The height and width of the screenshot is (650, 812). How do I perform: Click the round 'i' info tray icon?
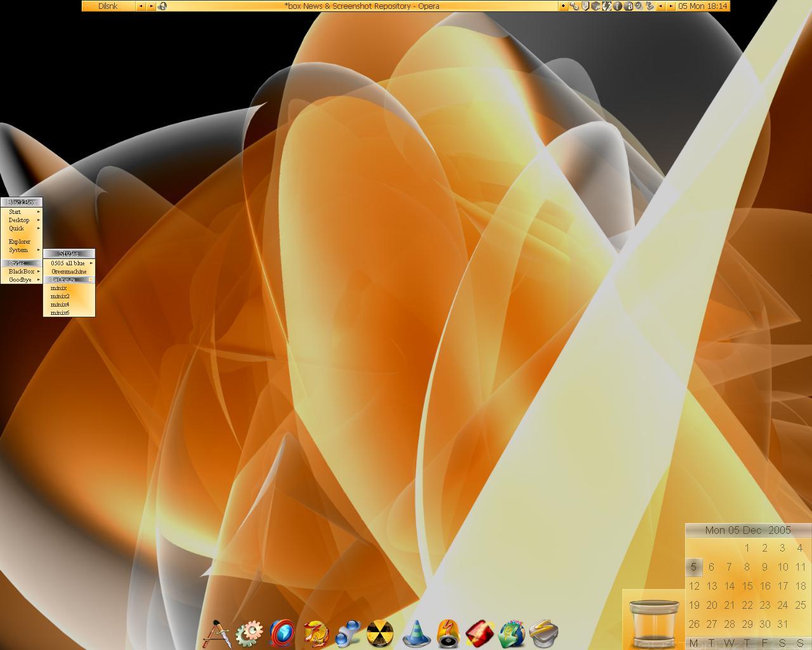(x=617, y=6)
